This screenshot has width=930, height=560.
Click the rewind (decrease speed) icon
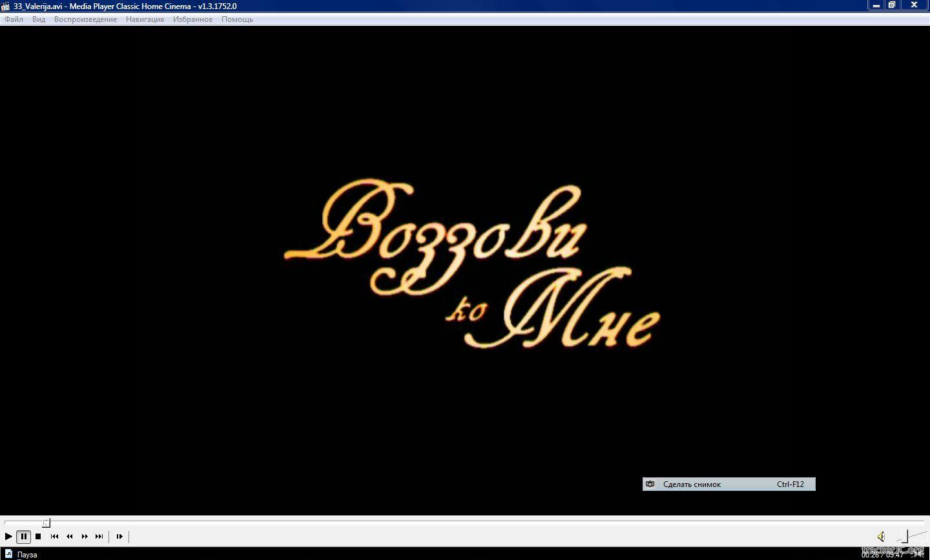coord(70,536)
